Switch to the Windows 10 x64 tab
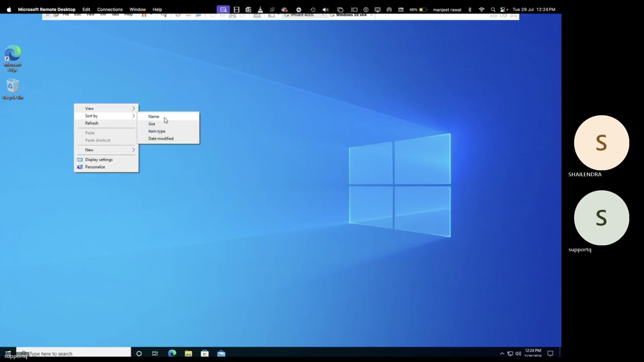The width and height of the screenshot is (644, 362). (351, 15)
